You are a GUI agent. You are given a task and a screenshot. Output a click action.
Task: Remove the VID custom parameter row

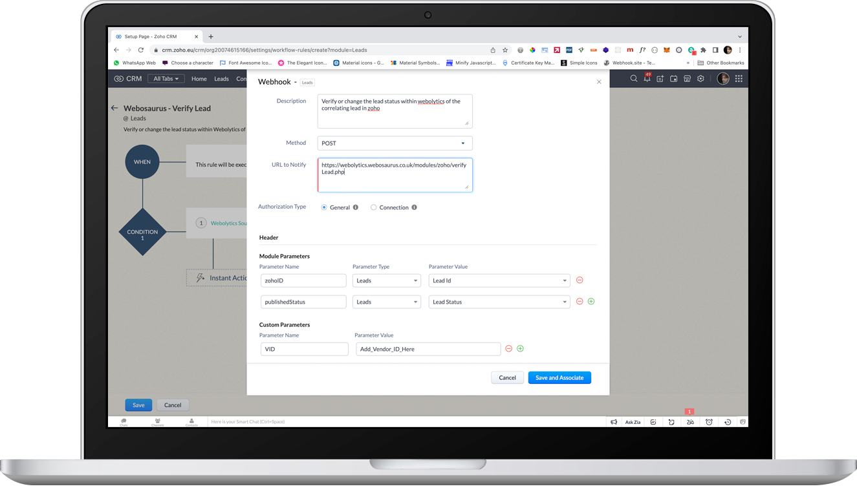coord(509,349)
